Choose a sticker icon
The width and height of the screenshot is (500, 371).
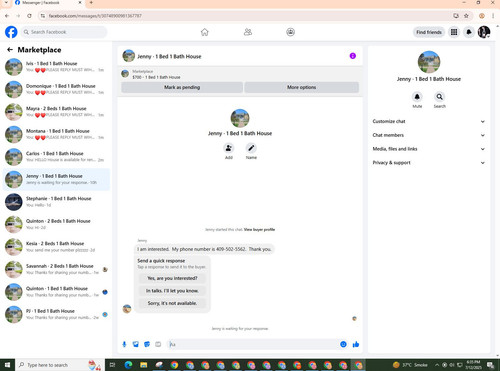pyautogui.click(x=147, y=344)
